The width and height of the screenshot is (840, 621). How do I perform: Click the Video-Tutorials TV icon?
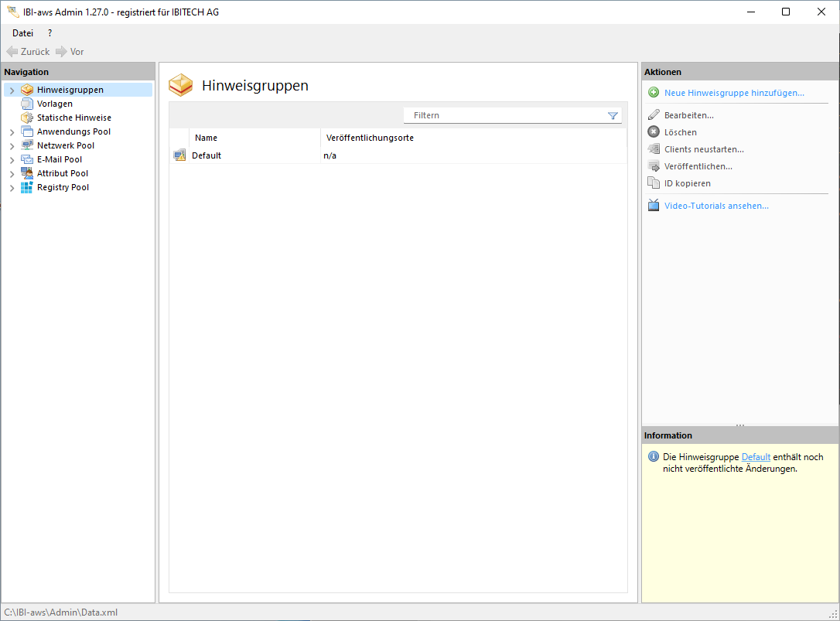coord(654,206)
